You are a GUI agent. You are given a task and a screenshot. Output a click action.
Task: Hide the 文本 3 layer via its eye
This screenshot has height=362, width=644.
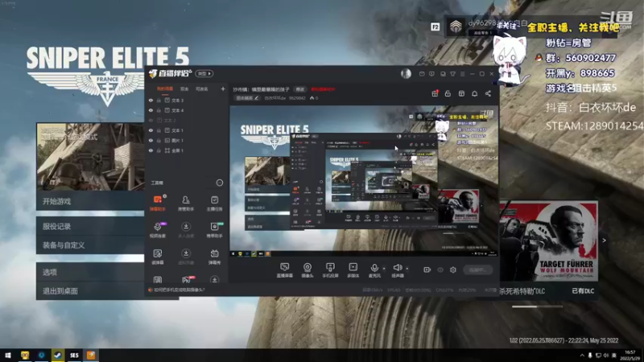(x=151, y=100)
